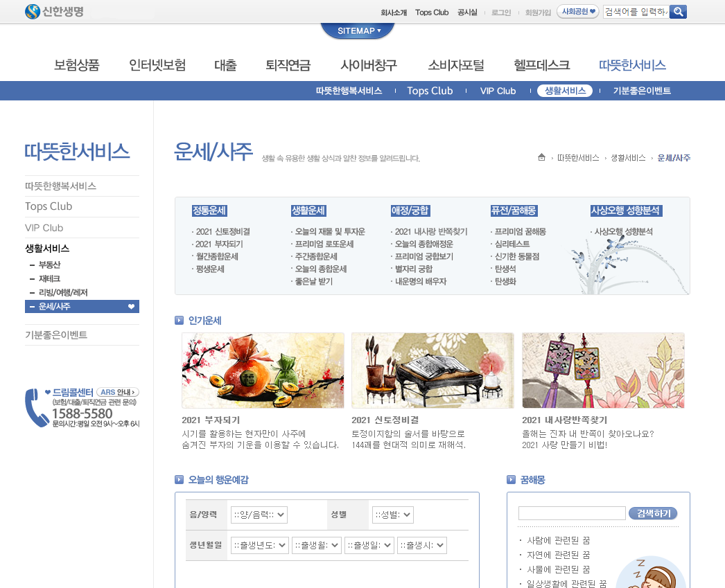This screenshot has width=725, height=588.
Task: Click the 꿈해몽 search input field
Action: click(x=572, y=513)
